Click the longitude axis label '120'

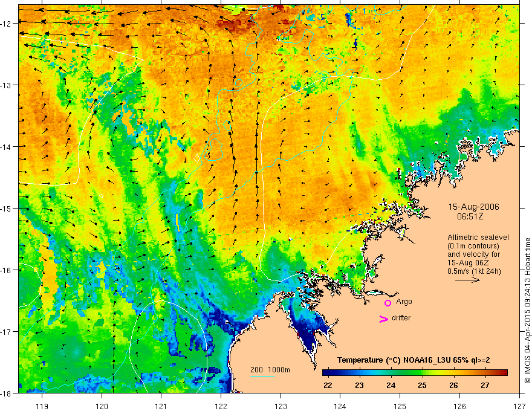click(x=102, y=406)
